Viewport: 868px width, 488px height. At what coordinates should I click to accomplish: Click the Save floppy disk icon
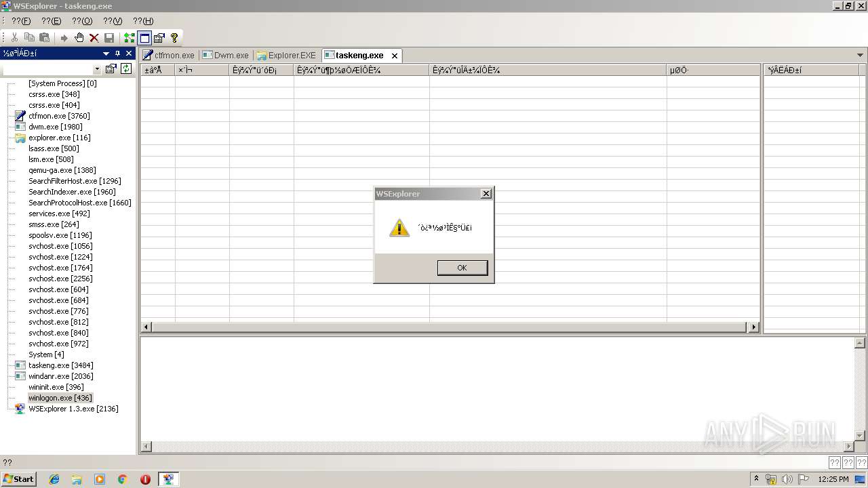tap(109, 38)
